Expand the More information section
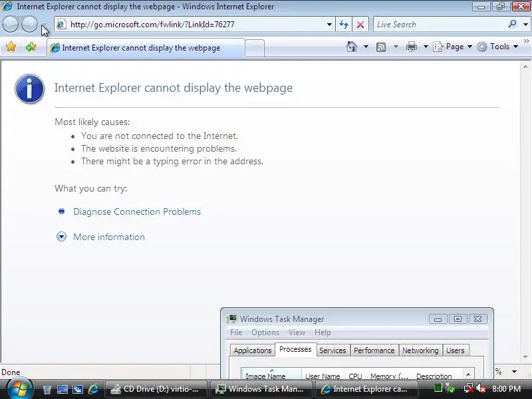 (61, 237)
